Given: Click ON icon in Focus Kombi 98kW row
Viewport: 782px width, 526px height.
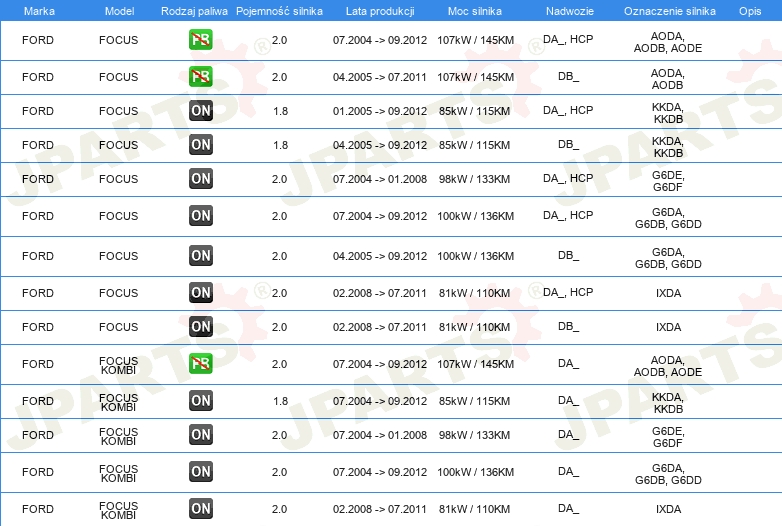Looking at the screenshot, I should (x=200, y=434).
